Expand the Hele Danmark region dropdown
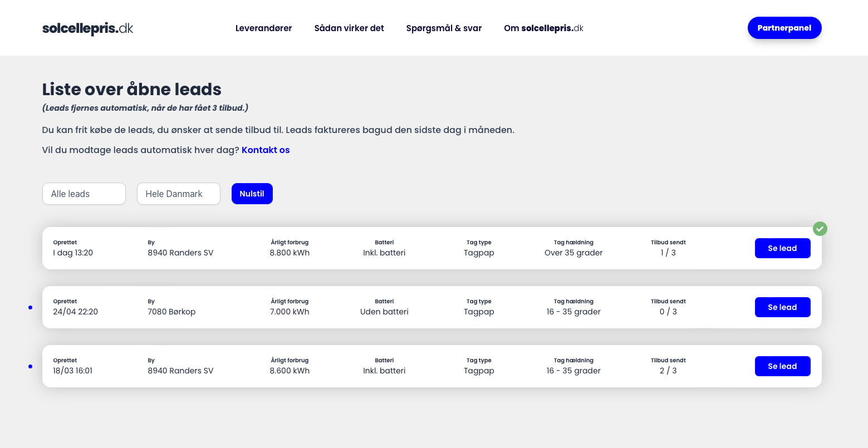Image resolution: width=868 pixels, height=448 pixels. [179, 194]
